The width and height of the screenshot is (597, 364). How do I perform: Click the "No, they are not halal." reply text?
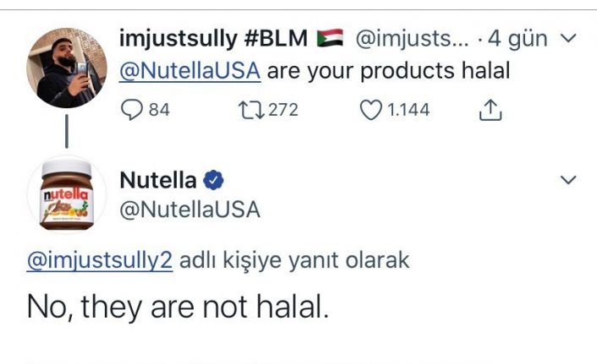coord(177,306)
